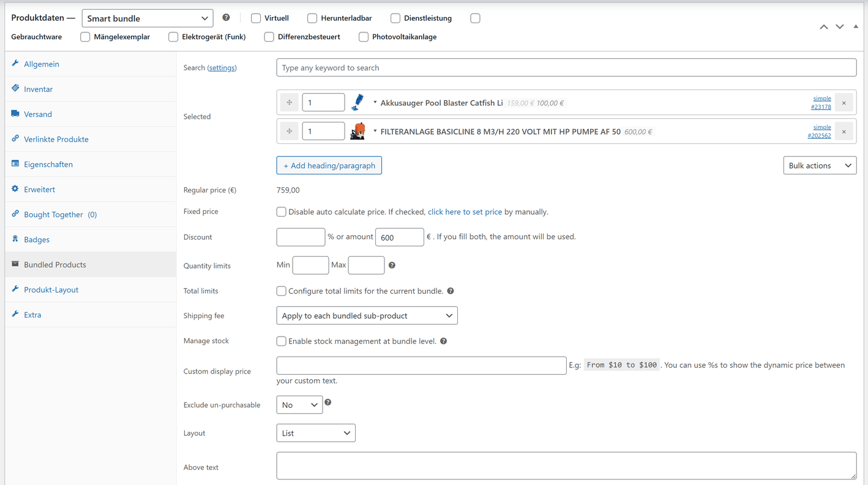Open the Smart bundle product type dropdown

(x=148, y=18)
